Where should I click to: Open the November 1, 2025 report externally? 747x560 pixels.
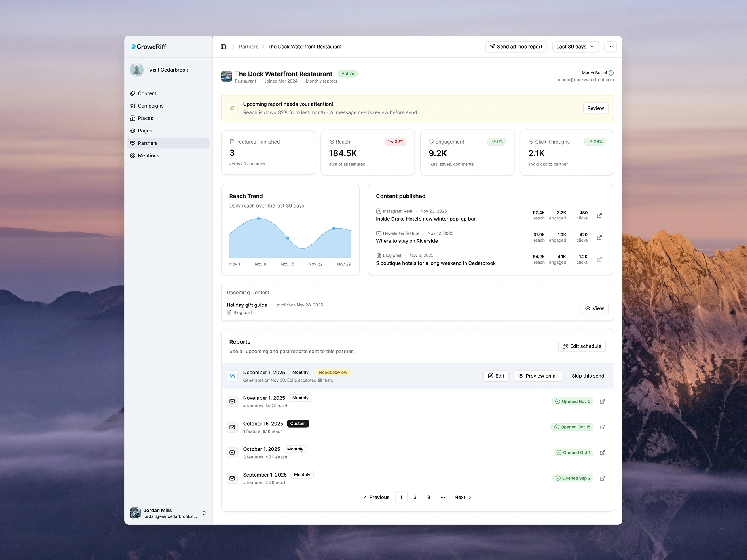(x=602, y=401)
